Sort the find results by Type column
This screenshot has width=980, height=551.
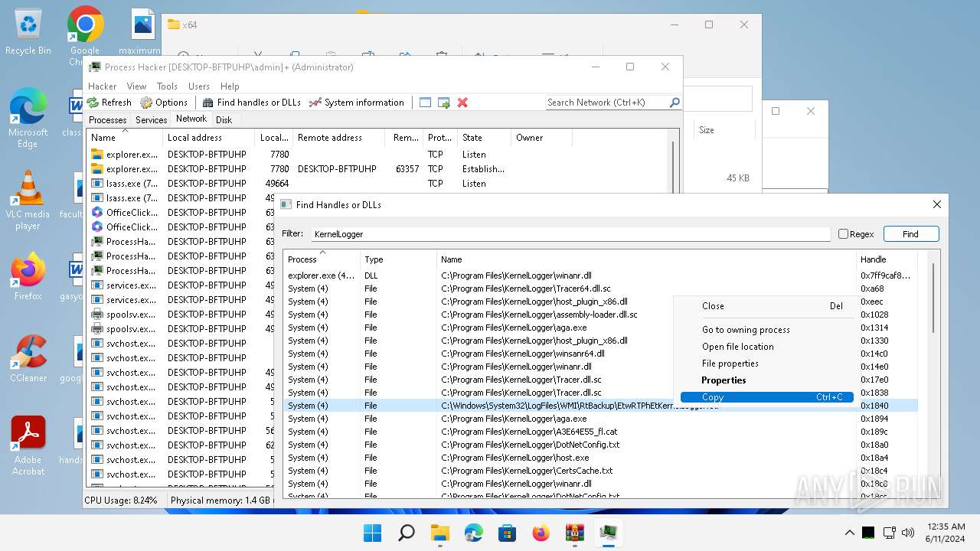tap(398, 259)
